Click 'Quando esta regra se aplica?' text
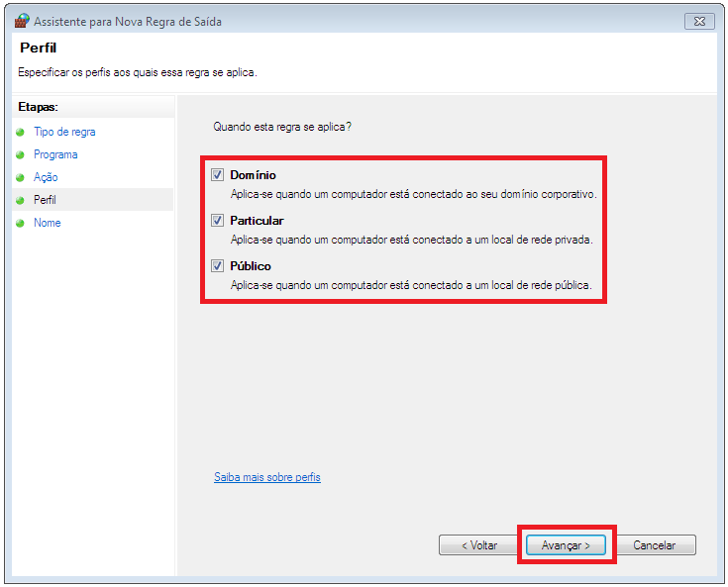728x587 pixels. [282, 127]
